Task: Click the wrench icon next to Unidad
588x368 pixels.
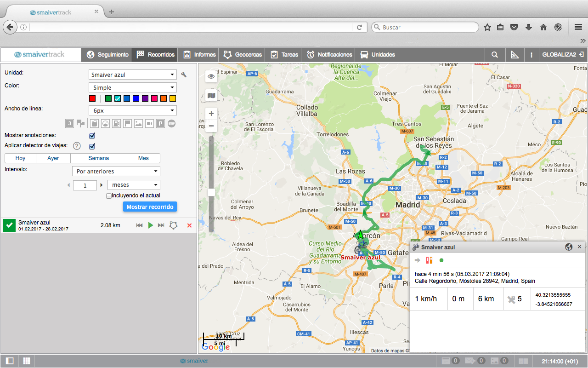Action: 184,75
